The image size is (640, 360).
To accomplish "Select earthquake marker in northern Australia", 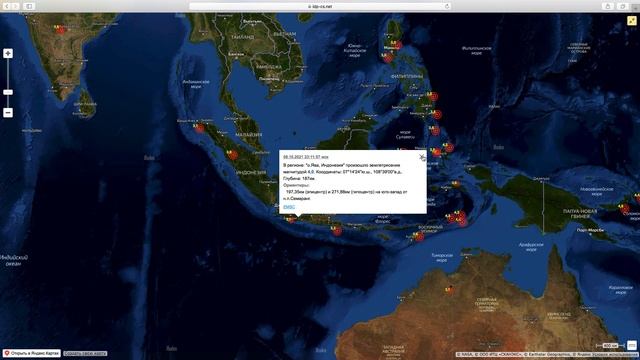I will coord(449,290).
